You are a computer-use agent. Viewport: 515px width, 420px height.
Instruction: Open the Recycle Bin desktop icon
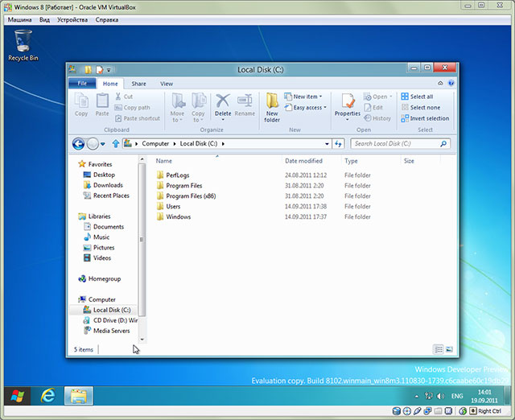[x=23, y=45]
